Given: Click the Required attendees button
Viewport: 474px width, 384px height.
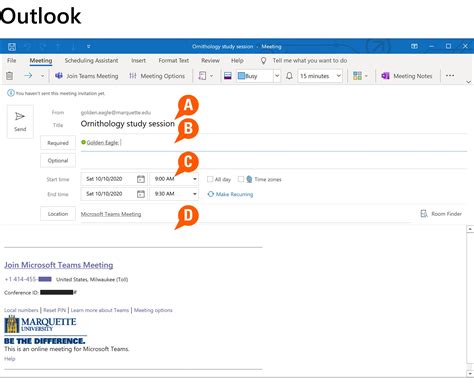Looking at the screenshot, I should [x=58, y=143].
